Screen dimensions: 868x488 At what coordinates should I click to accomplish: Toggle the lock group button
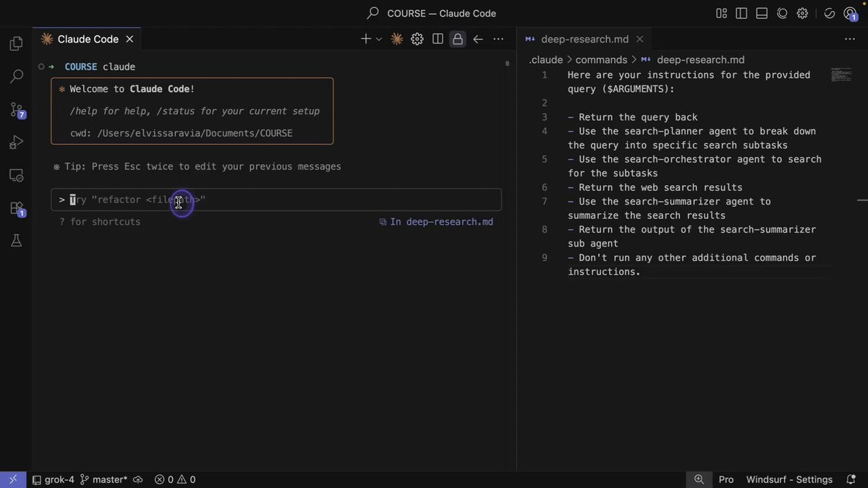click(458, 39)
